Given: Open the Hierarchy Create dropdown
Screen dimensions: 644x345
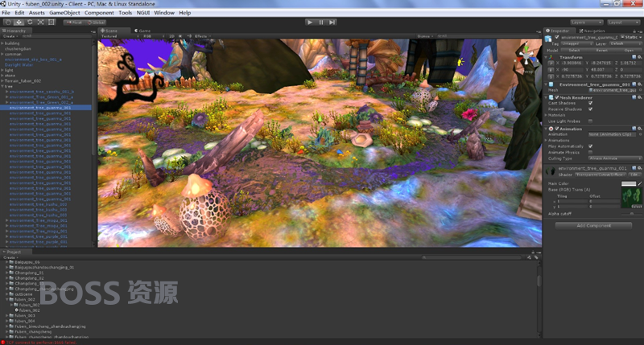Looking at the screenshot, I should coord(10,36).
